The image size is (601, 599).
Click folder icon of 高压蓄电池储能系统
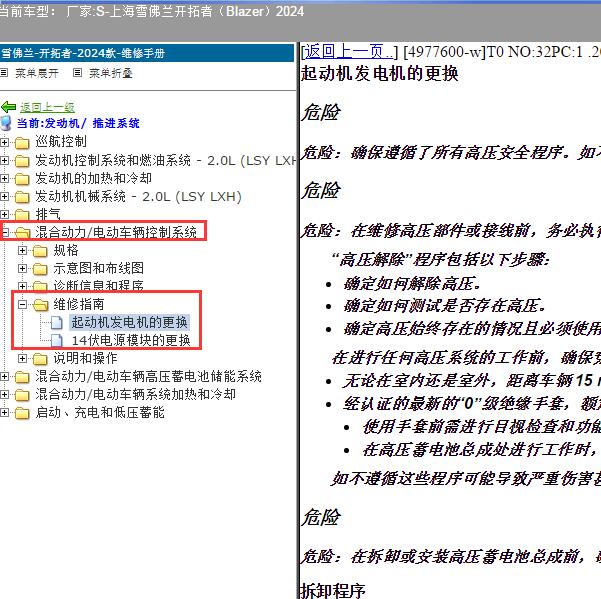point(22,377)
